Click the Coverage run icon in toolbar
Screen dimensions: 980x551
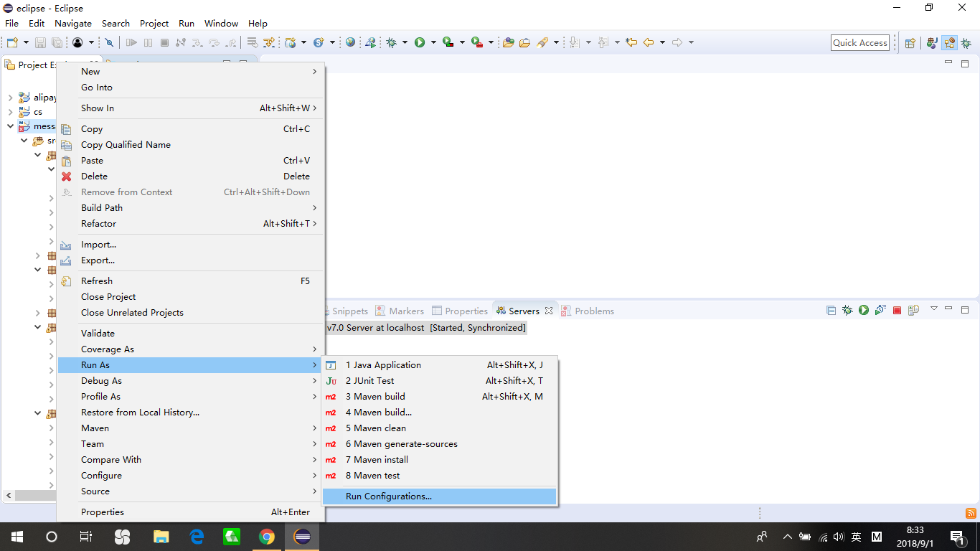pyautogui.click(x=448, y=43)
